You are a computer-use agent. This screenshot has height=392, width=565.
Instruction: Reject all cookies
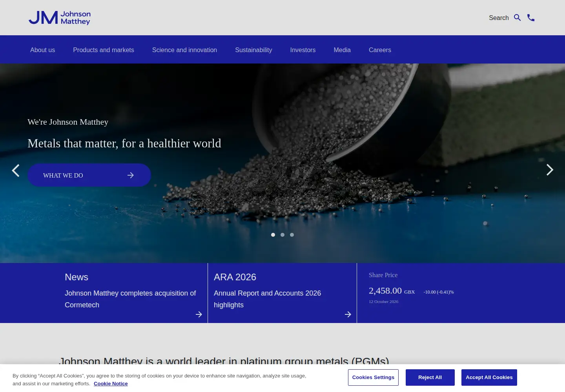(x=430, y=377)
